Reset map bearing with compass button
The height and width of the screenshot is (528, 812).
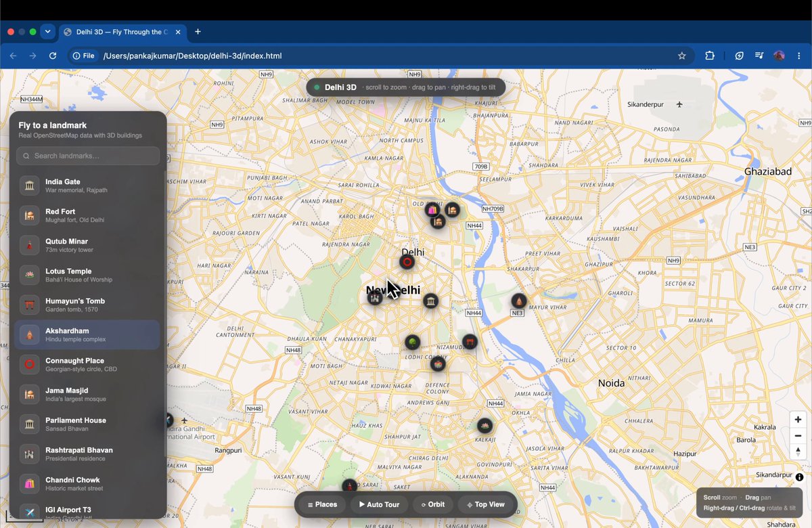pos(798,452)
